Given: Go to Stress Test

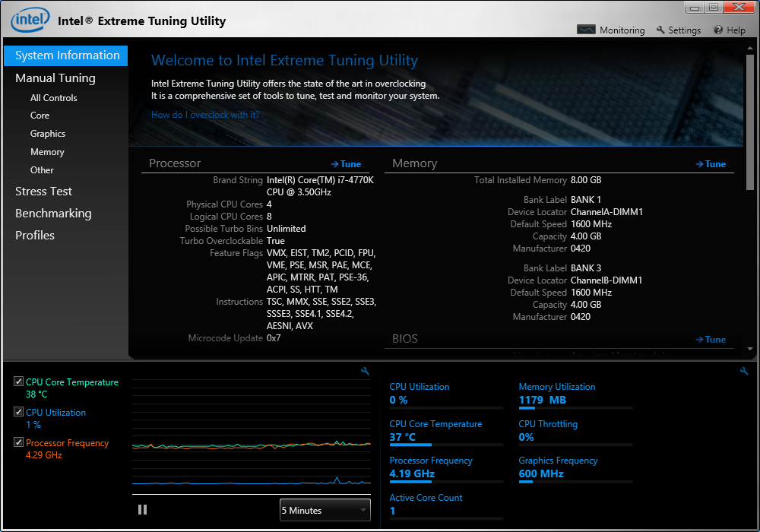Looking at the screenshot, I should click(x=43, y=192).
